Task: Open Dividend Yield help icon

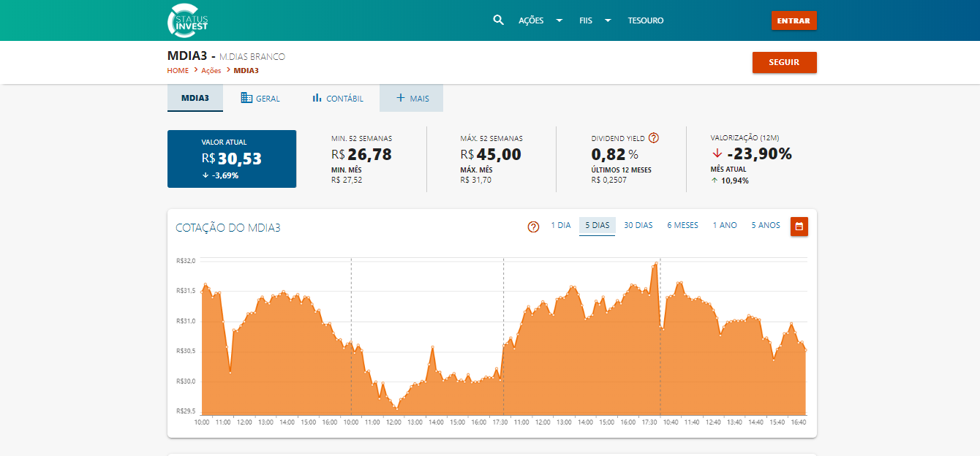Action: click(x=654, y=138)
